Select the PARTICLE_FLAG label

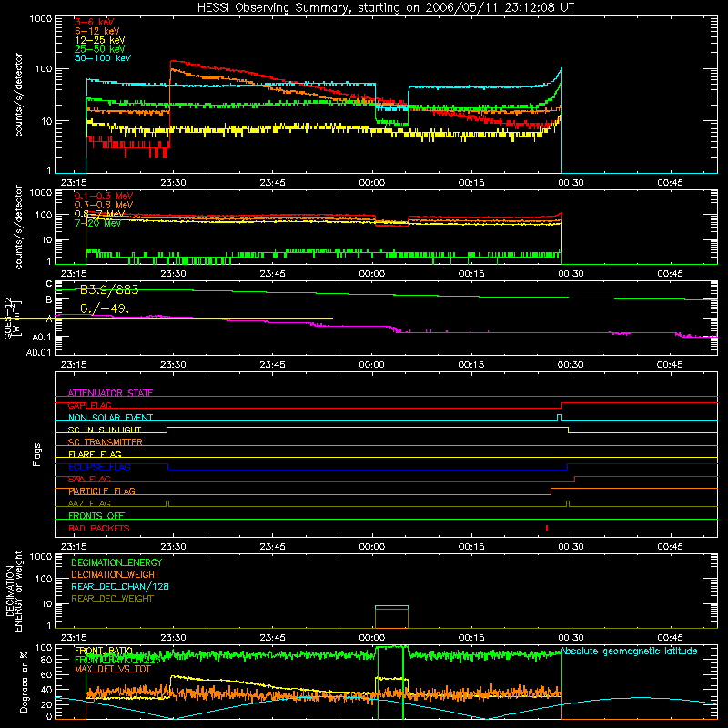pos(102,490)
